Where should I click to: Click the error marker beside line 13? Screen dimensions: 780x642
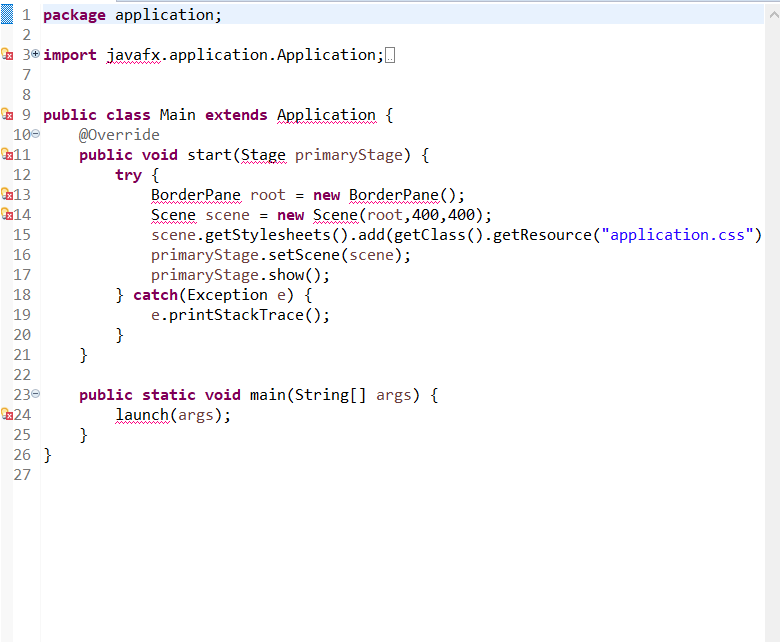(x=7, y=194)
